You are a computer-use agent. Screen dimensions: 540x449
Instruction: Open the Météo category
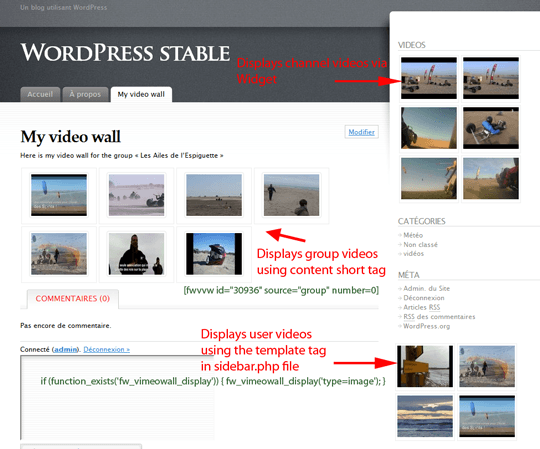click(x=413, y=235)
